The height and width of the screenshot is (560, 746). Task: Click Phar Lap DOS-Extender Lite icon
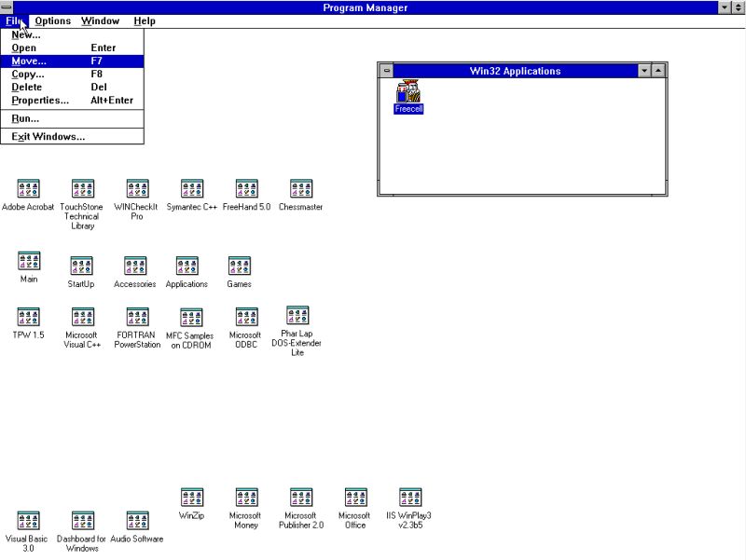click(297, 315)
